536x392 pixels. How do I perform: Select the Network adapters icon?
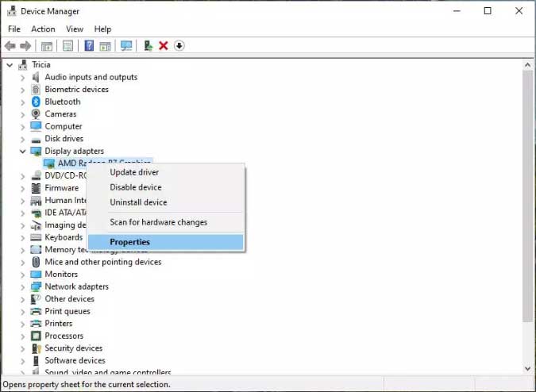pos(36,286)
